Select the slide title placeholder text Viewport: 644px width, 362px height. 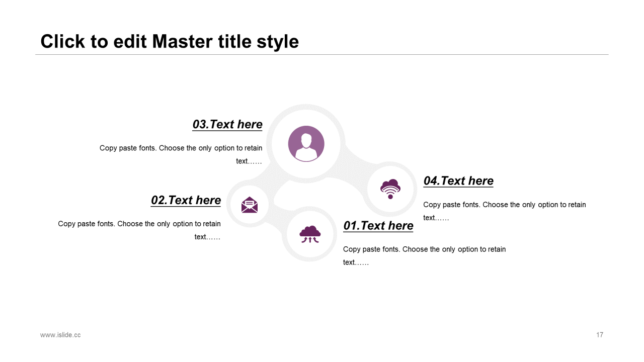(x=170, y=41)
